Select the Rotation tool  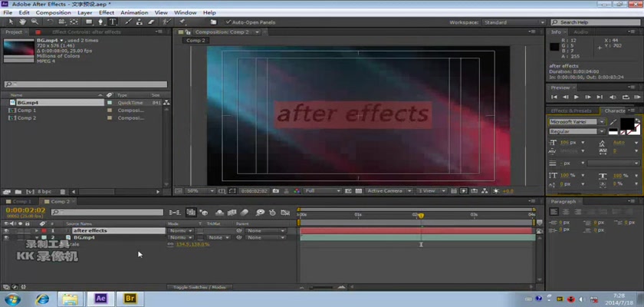click(50, 21)
